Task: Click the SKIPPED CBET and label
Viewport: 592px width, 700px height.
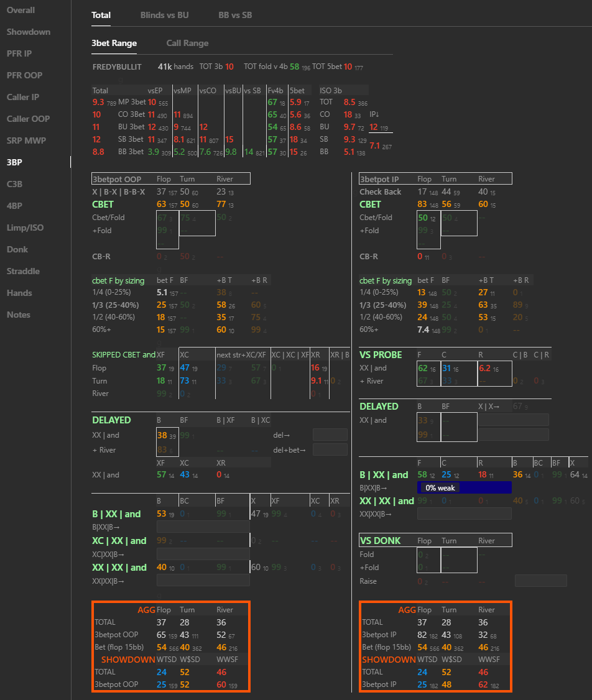Action: click(124, 355)
